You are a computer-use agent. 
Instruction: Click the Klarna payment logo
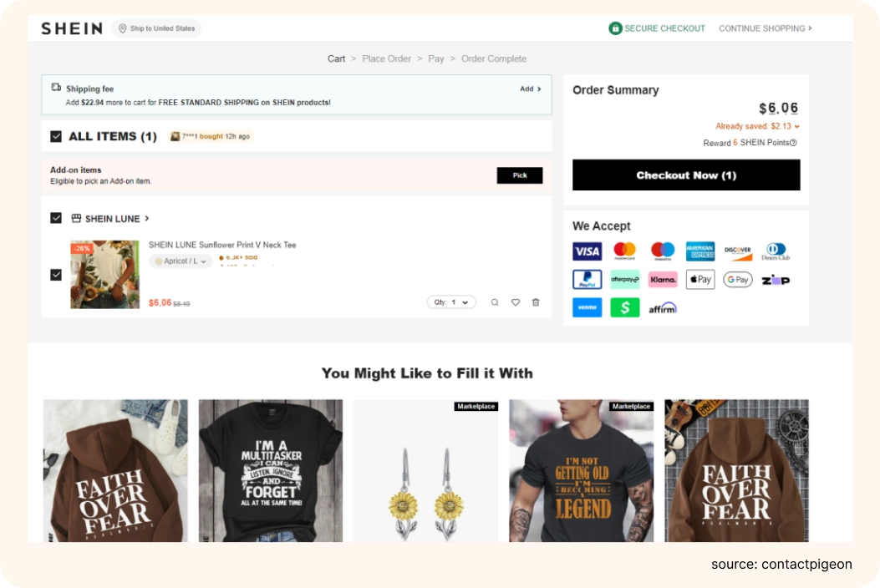pyautogui.click(x=663, y=280)
